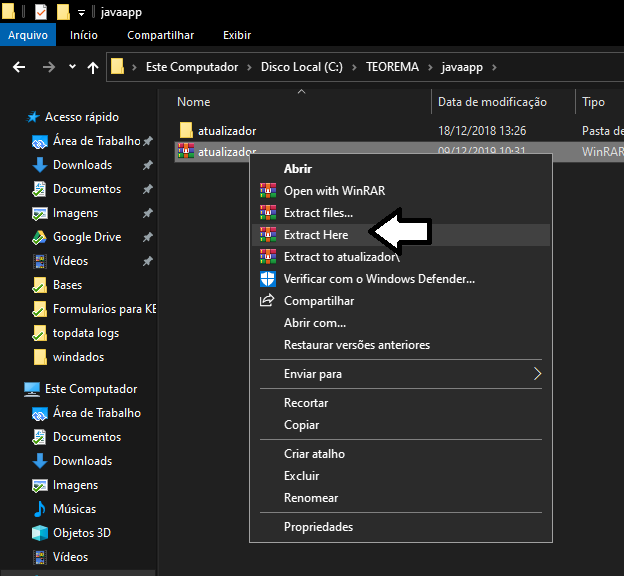Go back with the left arrow button
The width and height of the screenshot is (624, 576).
tap(19, 67)
